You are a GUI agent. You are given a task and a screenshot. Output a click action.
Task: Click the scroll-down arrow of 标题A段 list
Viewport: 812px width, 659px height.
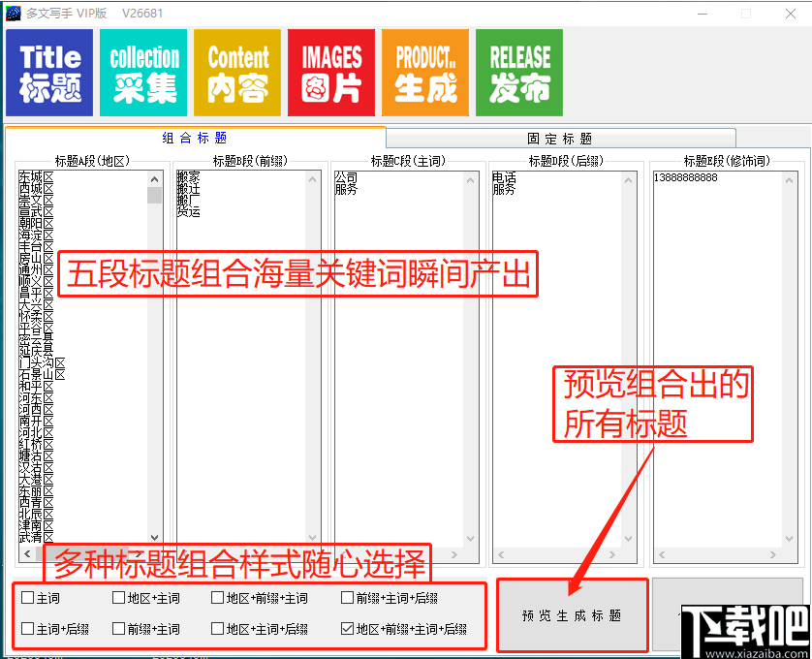coord(155,536)
